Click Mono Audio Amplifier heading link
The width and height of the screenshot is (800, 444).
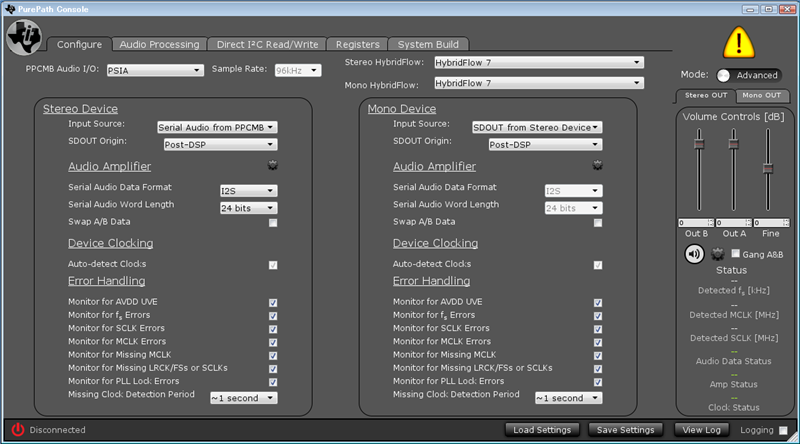click(x=435, y=166)
